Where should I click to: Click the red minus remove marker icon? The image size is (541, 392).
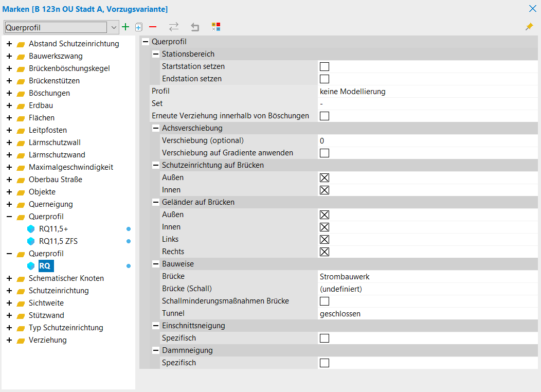tap(153, 27)
